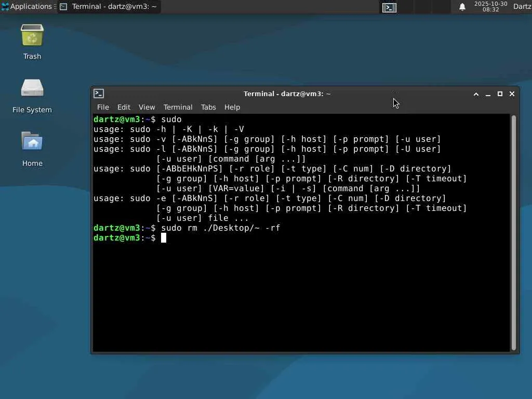532x399 pixels.
Task: Open the Edit menu in Terminal
Action: [x=124, y=107]
